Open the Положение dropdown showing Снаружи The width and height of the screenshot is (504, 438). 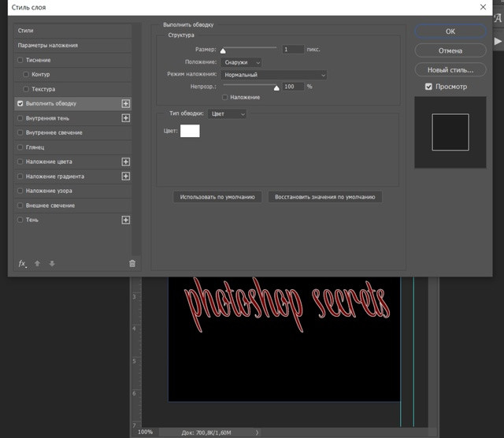pos(241,62)
